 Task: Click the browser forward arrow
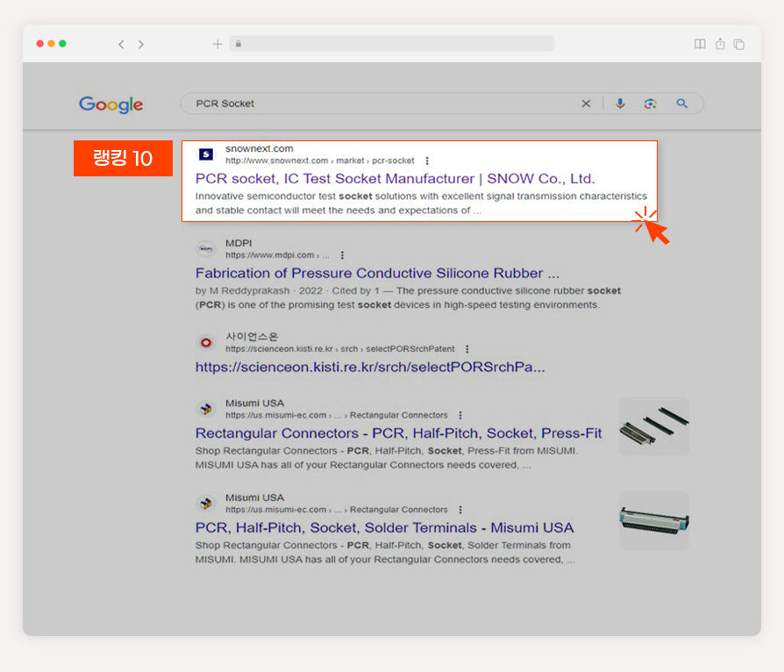pyautogui.click(x=141, y=45)
